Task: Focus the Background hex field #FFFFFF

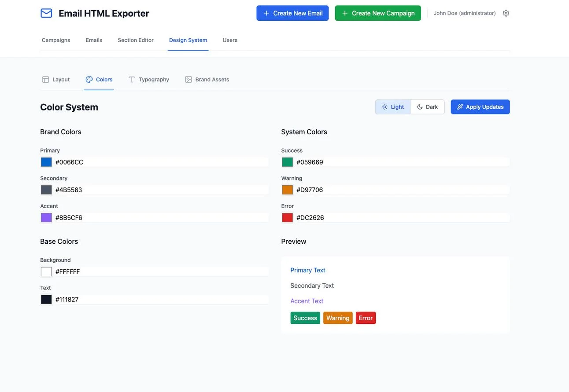Action: (161, 272)
